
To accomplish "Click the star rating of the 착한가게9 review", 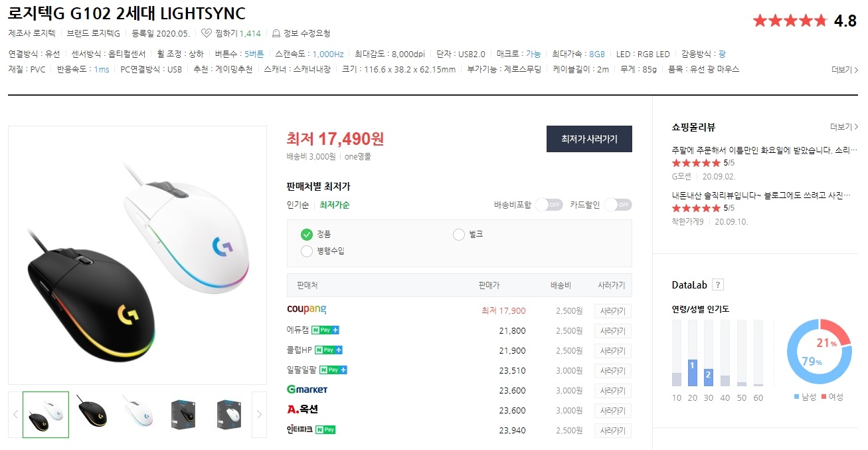I will point(696,208).
